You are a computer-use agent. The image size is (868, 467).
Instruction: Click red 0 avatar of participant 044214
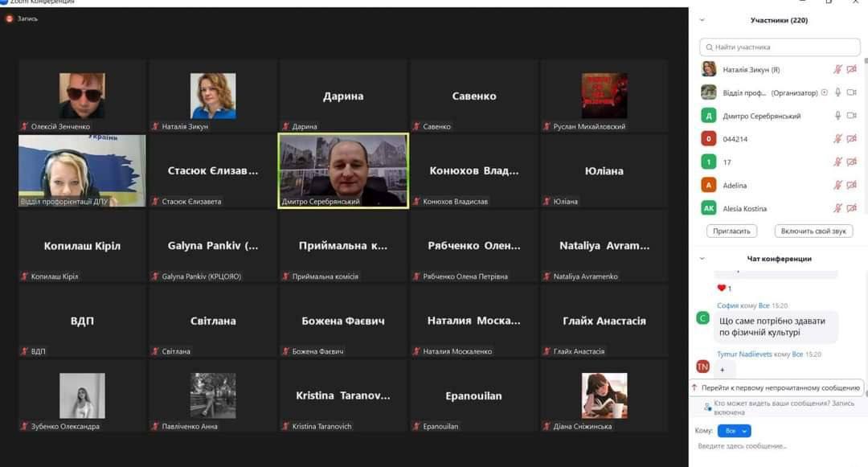pyautogui.click(x=709, y=139)
